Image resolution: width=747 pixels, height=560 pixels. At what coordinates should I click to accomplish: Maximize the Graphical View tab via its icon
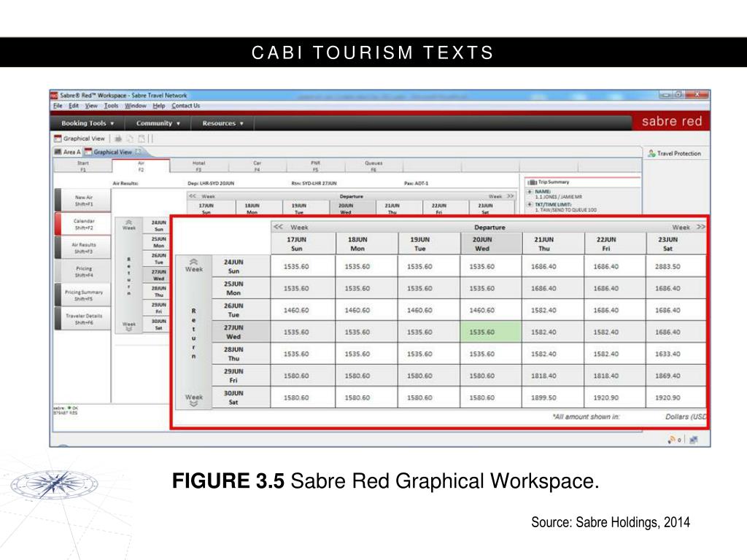coord(138,152)
